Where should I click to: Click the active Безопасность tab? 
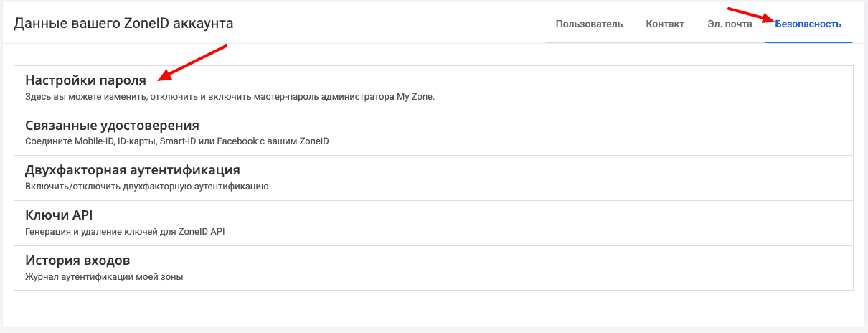click(x=808, y=24)
